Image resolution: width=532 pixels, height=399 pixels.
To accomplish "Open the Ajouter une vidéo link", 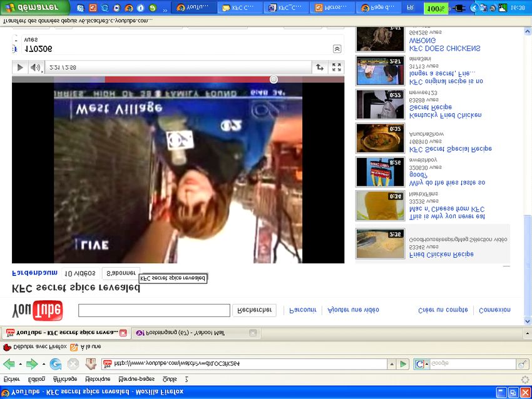I will click(x=353, y=310).
